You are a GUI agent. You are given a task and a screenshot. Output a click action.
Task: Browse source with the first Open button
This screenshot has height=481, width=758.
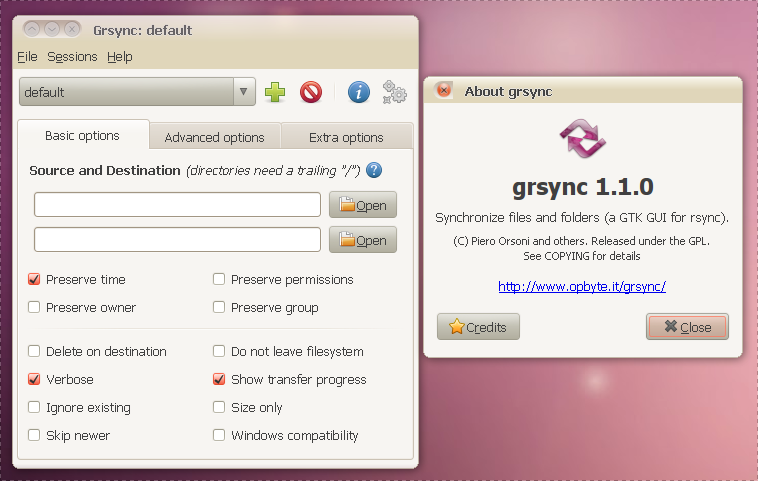(363, 204)
